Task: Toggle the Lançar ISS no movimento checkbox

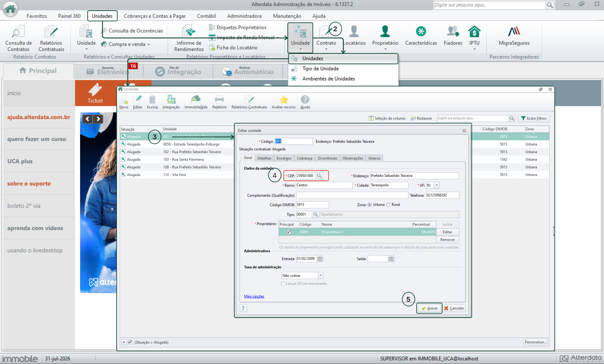Action: click(x=283, y=284)
